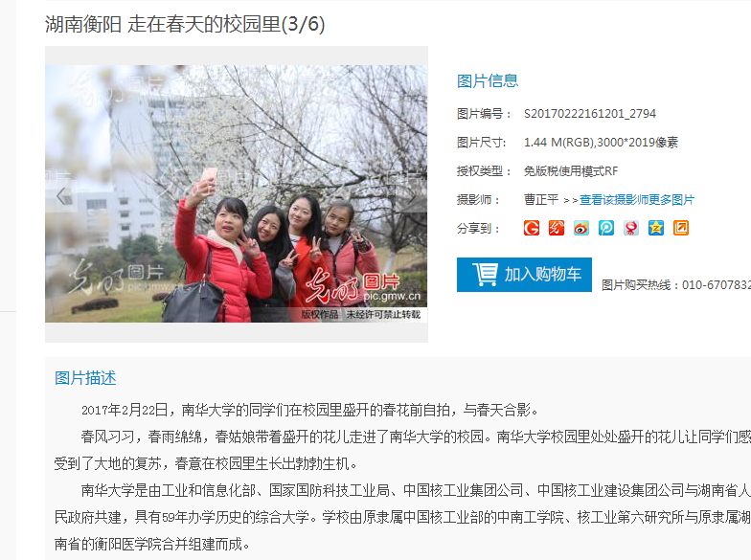751x560 pixels.
Task: Click the 图片描述 heading
Action: (x=85, y=377)
